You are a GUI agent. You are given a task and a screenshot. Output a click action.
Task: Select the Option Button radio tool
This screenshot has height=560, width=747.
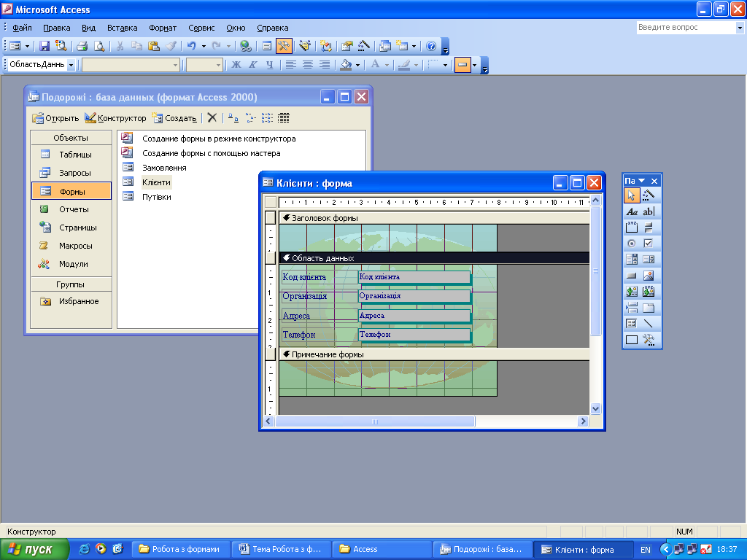[632, 244]
